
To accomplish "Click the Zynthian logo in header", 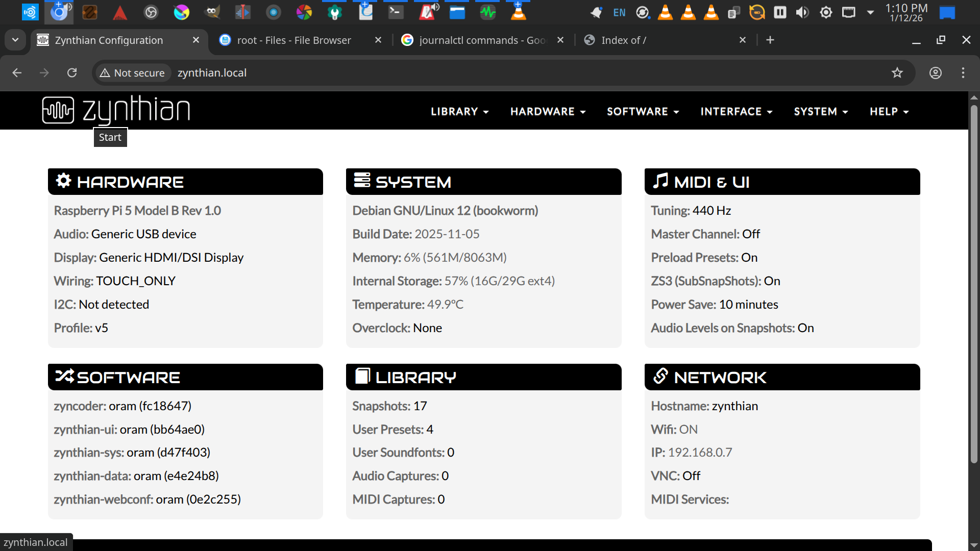I will pyautogui.click(x=116, y=110).
